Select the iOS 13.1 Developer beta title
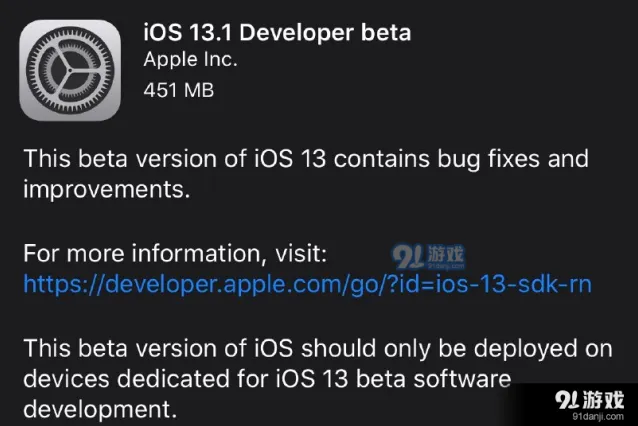 coord(277,32)
